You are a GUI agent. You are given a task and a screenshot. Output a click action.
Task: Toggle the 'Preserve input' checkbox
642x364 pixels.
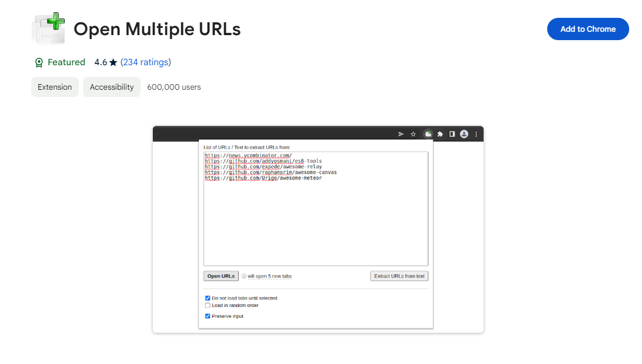point(207,316)
